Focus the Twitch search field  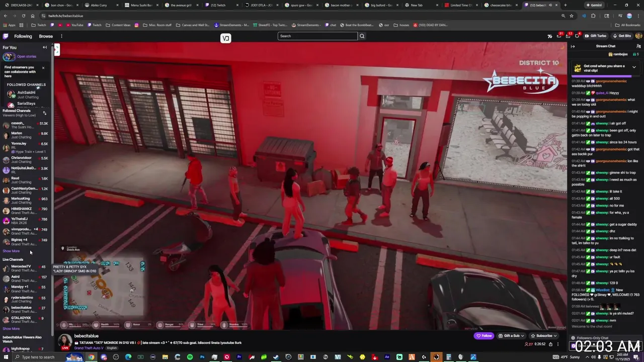317,36
